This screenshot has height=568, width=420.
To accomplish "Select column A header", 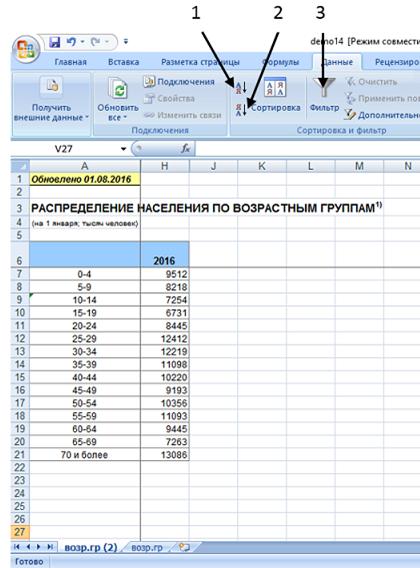I will [x=84, y=166].
